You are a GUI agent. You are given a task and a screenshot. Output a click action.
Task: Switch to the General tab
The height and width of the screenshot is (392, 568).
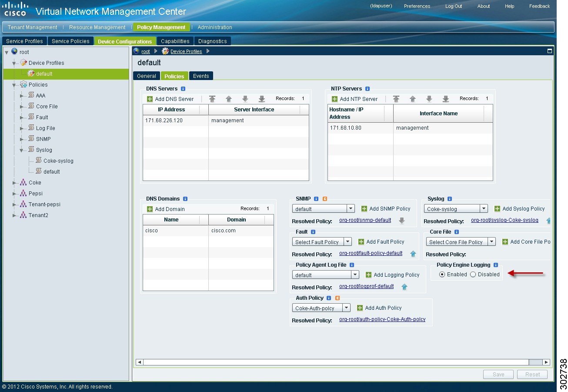(x=147, y=76)
